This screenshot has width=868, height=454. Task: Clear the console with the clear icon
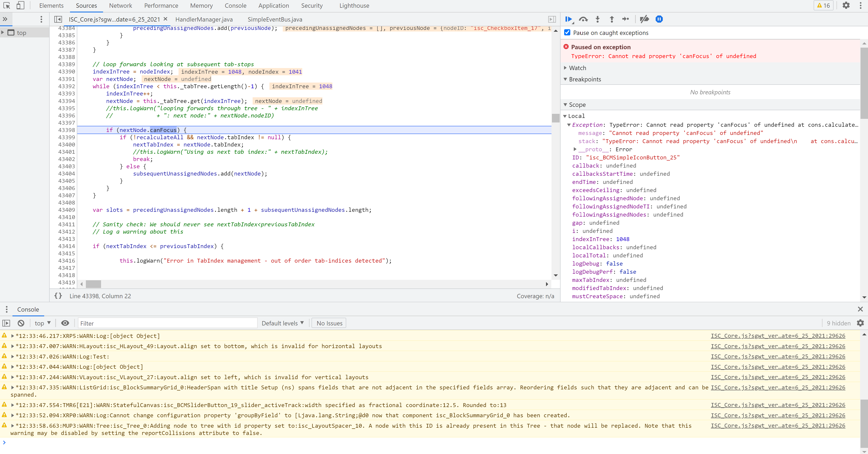21,323
